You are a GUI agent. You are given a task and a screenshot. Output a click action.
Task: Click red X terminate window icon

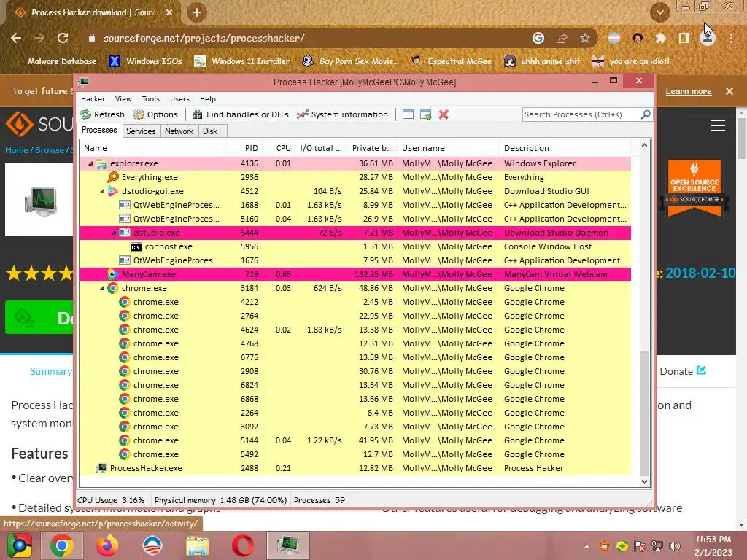coord(444,114)
